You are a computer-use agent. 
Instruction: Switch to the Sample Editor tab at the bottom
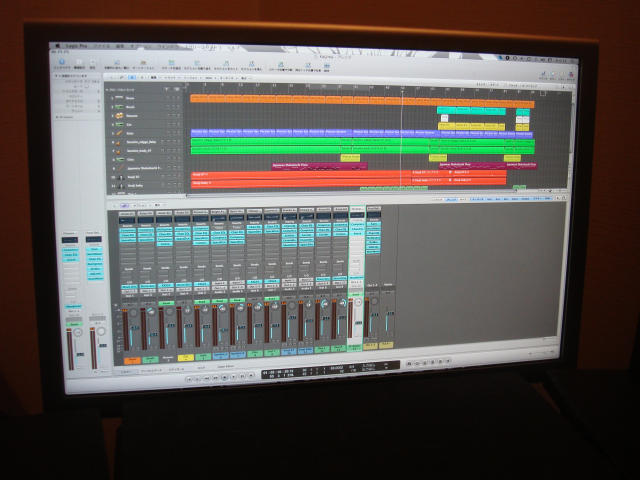click(150, 371)
